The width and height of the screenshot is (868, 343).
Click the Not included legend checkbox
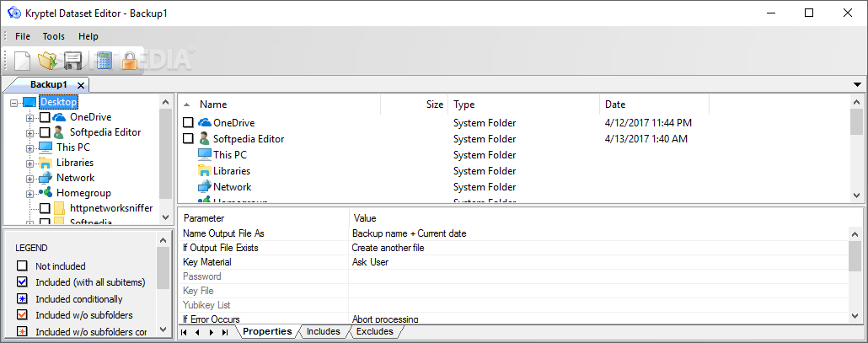pos(22,266)
